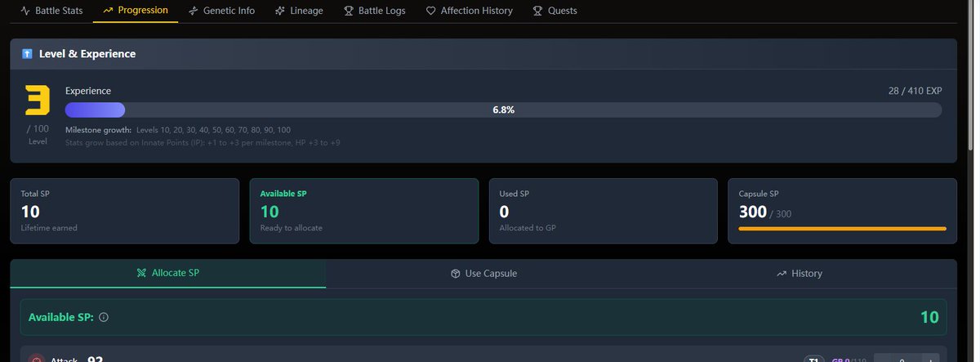Select the Available SP stat card
Image resolution: width=980 pixels, height=362 pixels.
pyautogui.click(x=364, y=211)
